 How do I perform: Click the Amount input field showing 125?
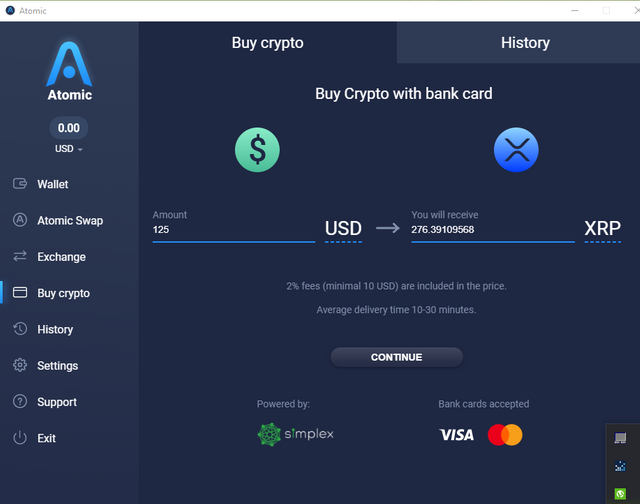click(233, 229)
